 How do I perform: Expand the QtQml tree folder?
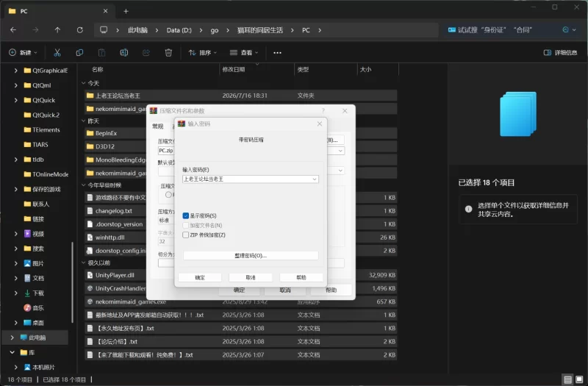(15, 85)
